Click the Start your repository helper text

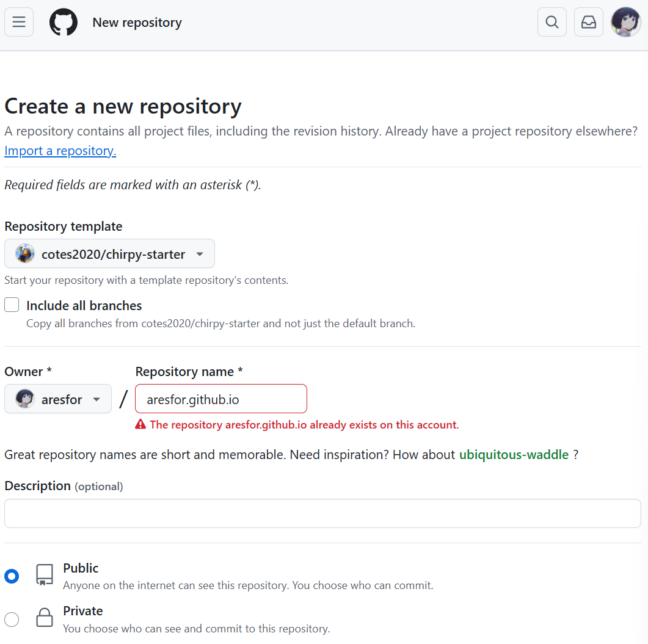tap(147, 280)
